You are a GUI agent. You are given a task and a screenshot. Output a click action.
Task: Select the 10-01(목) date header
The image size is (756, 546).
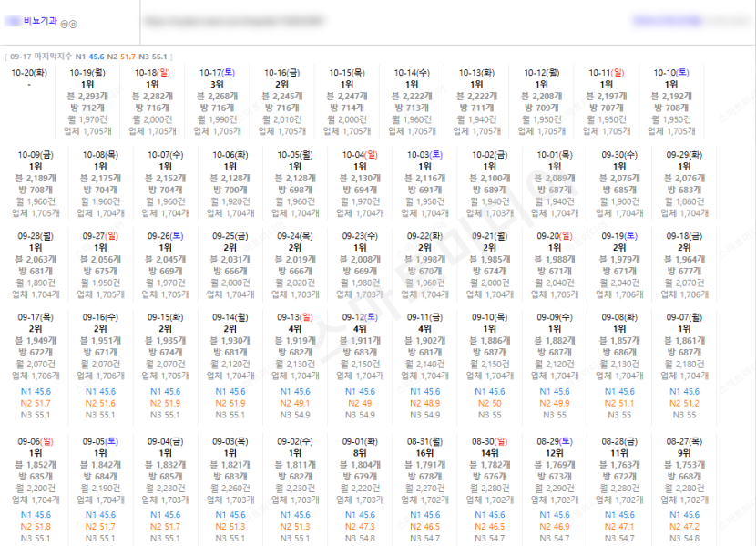coord(555,155)
